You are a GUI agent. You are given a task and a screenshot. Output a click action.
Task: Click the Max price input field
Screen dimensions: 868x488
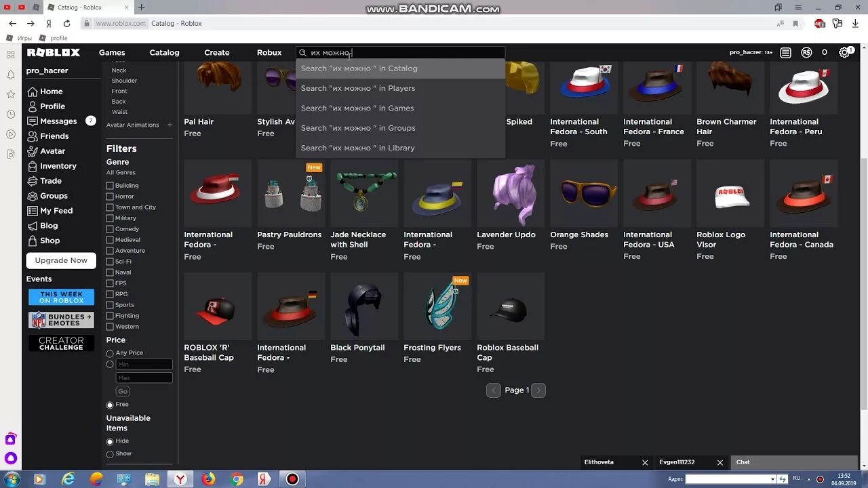(144, 378)
